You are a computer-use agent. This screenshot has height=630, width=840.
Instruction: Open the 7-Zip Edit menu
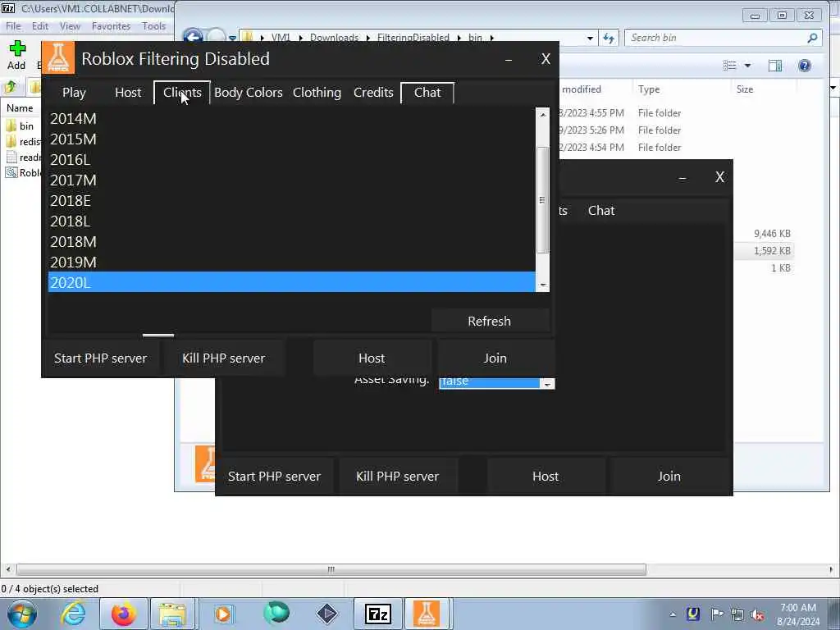39,26
